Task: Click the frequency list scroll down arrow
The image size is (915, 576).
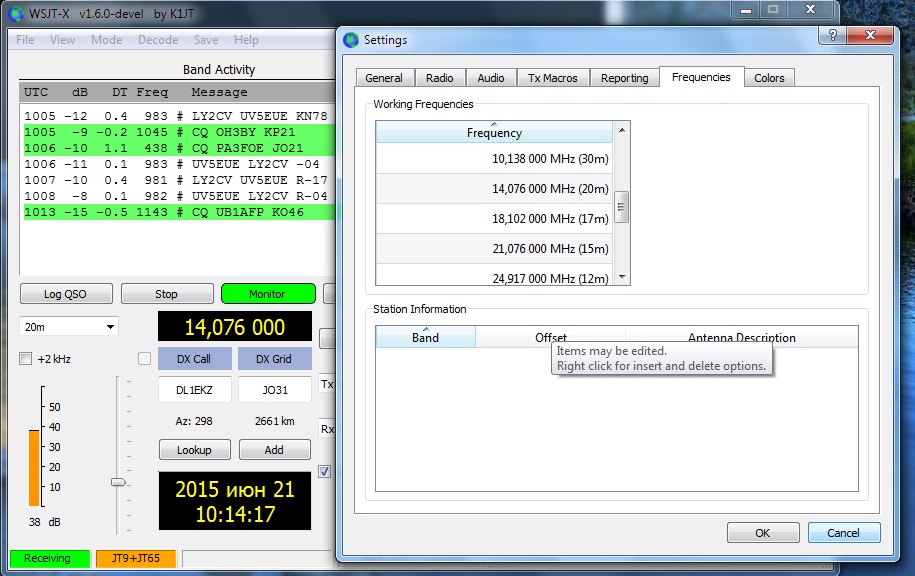Action: [x=622, y=277]
